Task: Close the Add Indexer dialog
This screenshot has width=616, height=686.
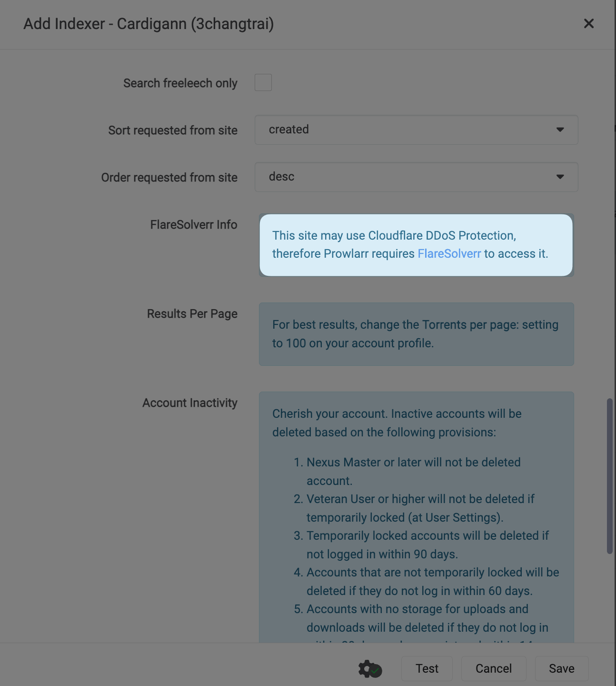Action: coord(589,24)
